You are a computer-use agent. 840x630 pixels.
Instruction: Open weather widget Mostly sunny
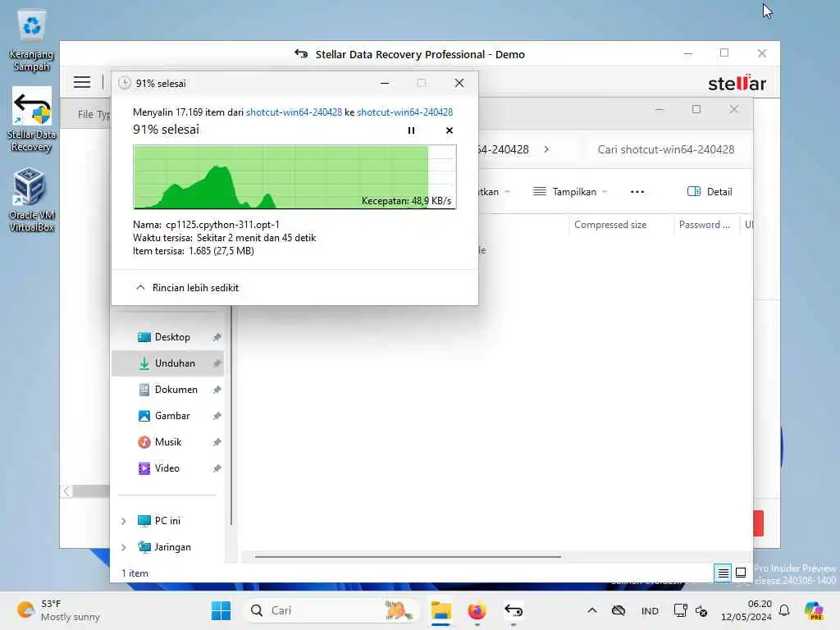[58, 610]
